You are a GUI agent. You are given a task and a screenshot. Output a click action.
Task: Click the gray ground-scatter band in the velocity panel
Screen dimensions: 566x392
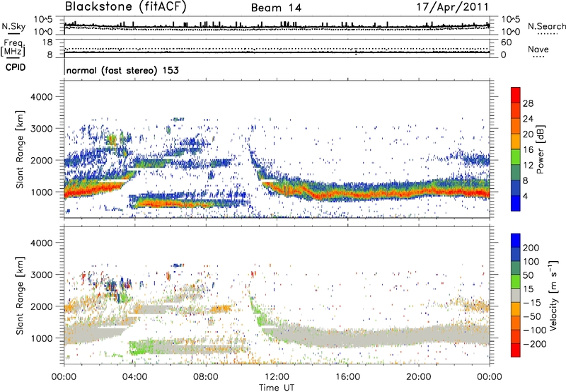point(376,339)
